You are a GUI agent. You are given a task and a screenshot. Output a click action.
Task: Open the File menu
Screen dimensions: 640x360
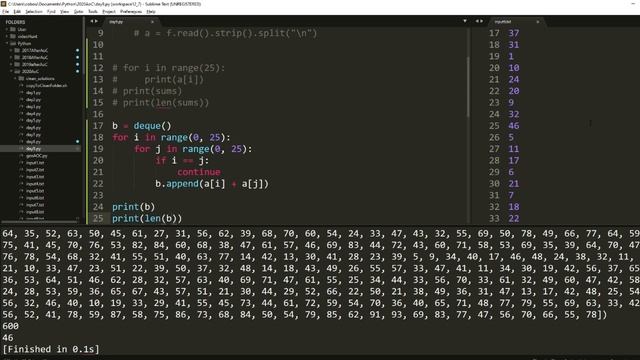point(5,11)
